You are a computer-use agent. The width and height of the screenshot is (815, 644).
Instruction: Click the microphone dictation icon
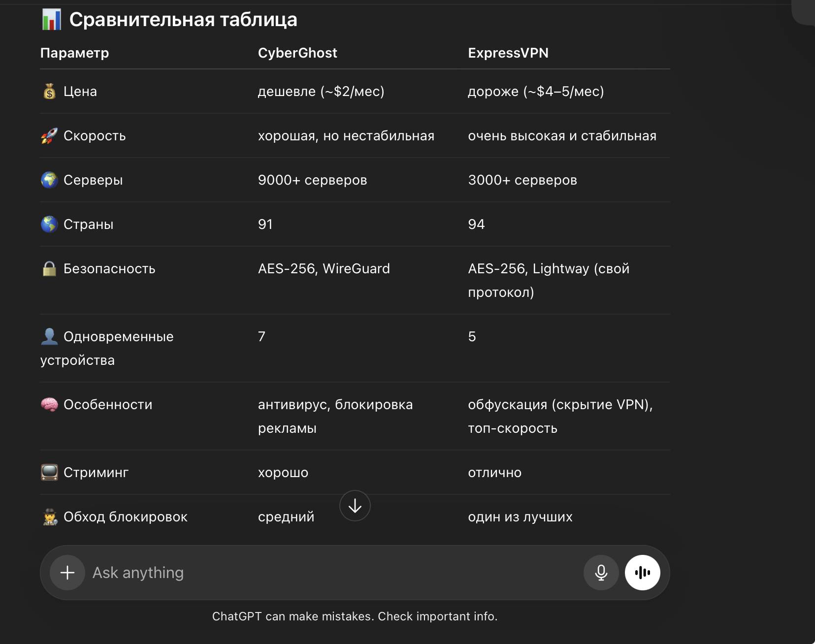601,573
